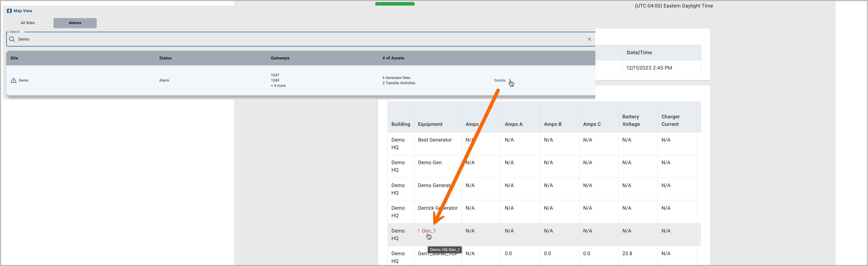Select the Best Generator equipment row
This screenshot has width=868, height=266.
(x=435, y=140)
